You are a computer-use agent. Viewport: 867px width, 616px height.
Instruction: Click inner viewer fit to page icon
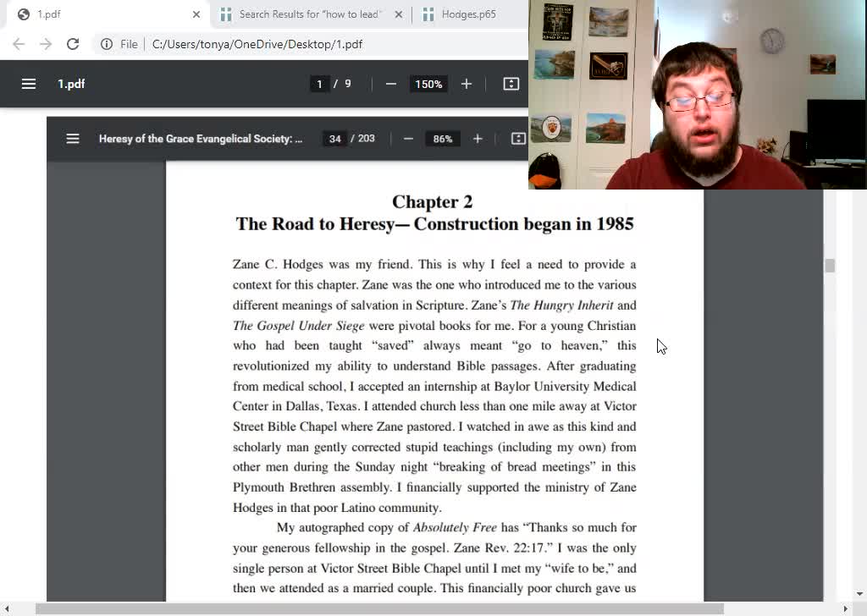click(x=518, y=139)
